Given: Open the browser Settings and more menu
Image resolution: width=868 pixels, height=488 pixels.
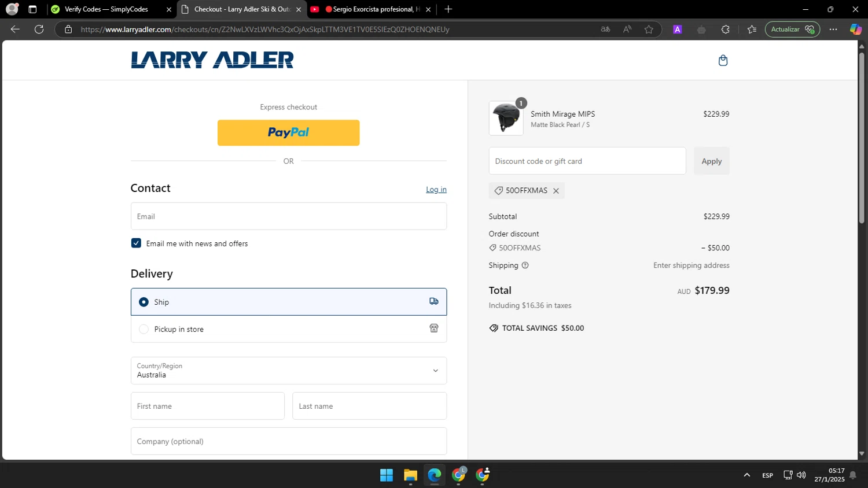Looking at the screenshot, I should [833, 29].
